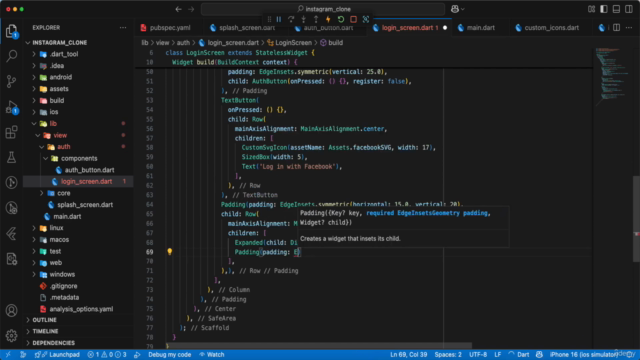Screen dimensions: 640x360
Task: Toggle secondary side bar visibility
Action: click(629, 9)
